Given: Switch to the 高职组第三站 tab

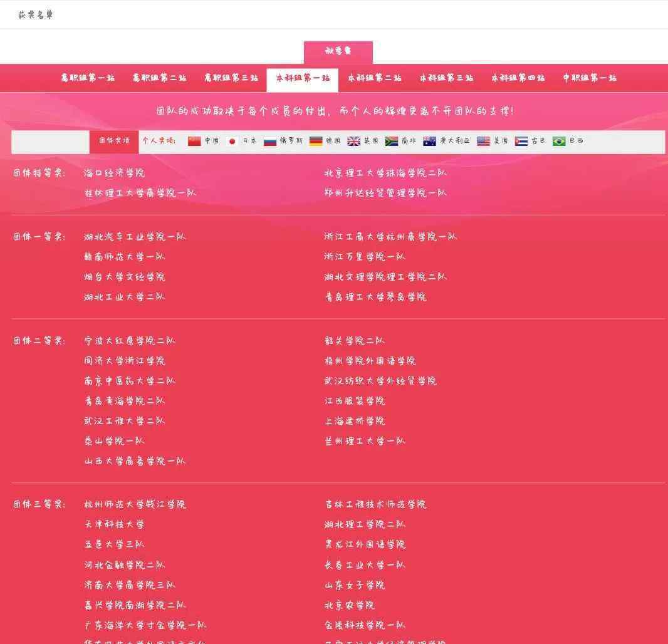Looking at the screenshot, I should coord(231,78).
